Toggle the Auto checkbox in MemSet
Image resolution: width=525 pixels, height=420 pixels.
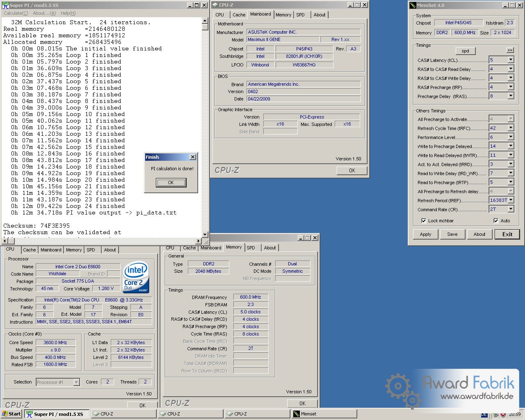pos(496,221)
